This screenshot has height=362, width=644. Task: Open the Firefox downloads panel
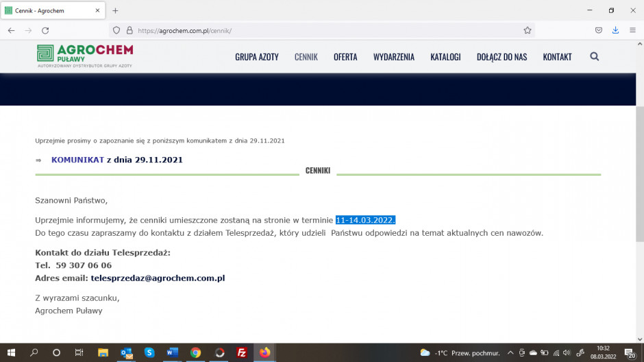coord(615,30)
